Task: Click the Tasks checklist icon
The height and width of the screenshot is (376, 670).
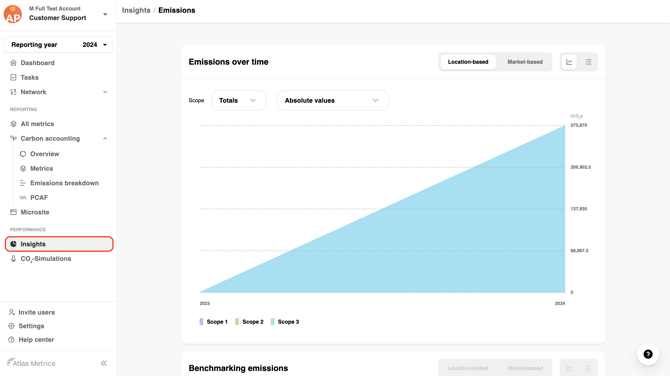Action: pyautogui.click(x=13, y=77)
